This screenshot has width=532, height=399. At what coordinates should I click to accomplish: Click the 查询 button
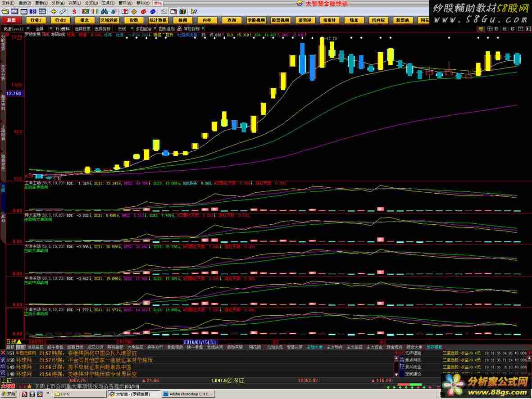(x=232, y=20)
